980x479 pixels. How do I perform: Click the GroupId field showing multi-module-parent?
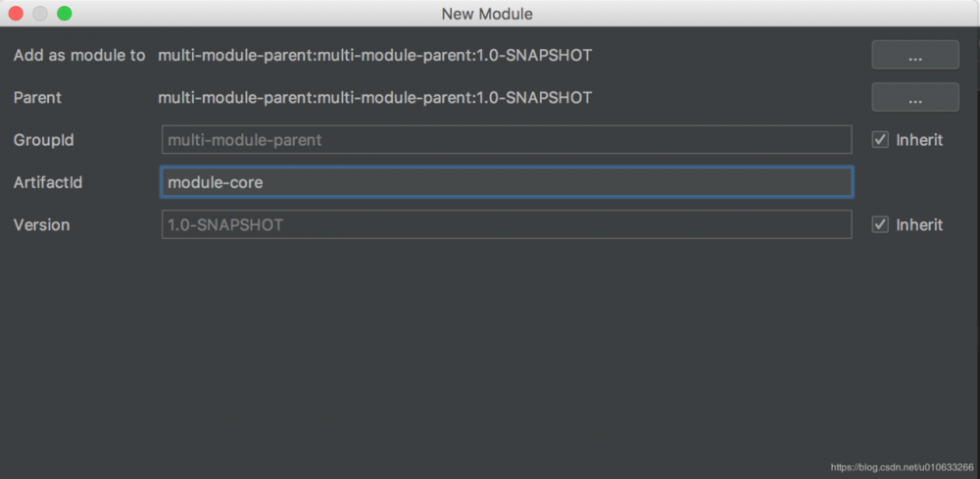tap(506, 140)
